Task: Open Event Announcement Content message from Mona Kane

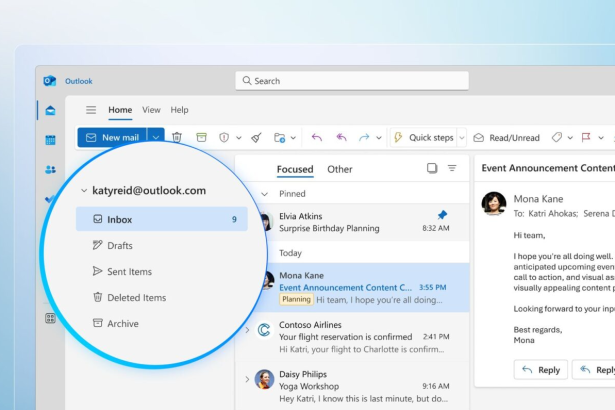Action: tap(363, 287)
